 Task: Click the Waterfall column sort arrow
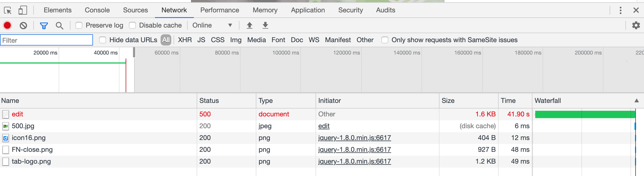[636, 101]
